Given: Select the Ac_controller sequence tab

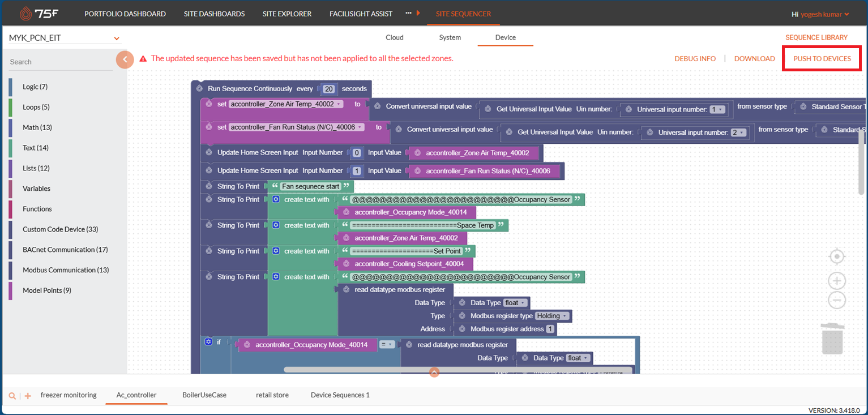Looking at the screenshot, I should pyautogui.click(x=136, y=395).
